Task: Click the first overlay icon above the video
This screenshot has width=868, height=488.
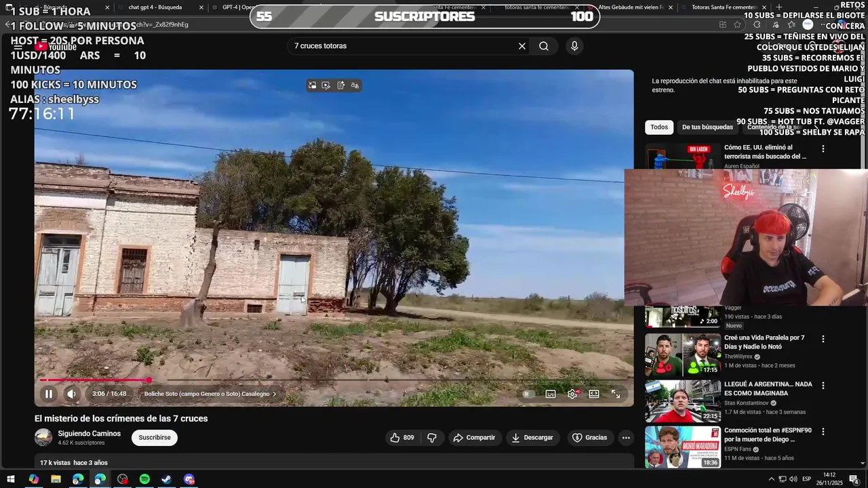Action: pos(312,85)
